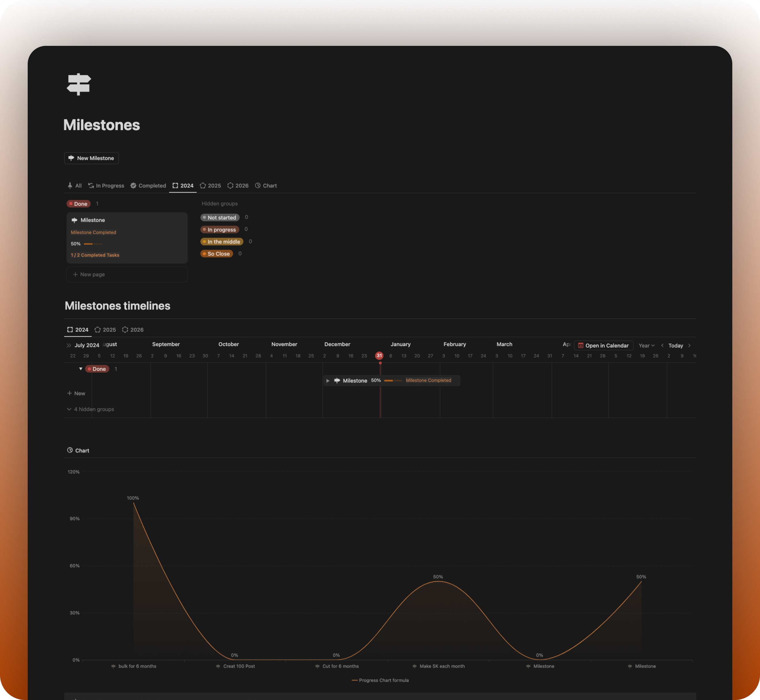760x700 pixels.
Task: Click previous arrow next to Today
Action: pos(662,346)
